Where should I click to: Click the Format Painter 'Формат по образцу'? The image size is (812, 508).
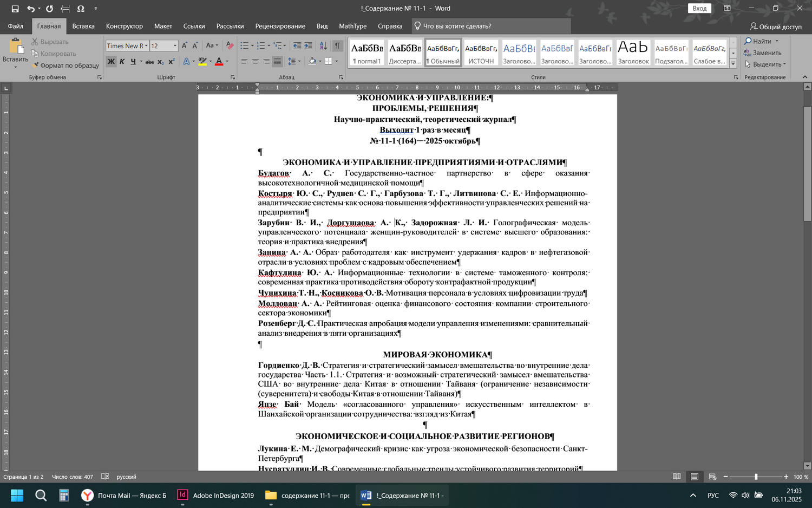point(66,66)
